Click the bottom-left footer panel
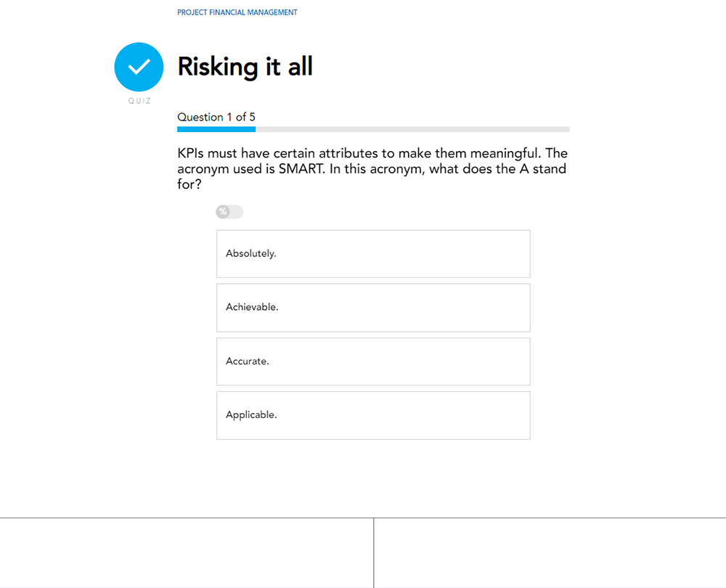This screenshot has height=588, width=726. (187, 553)
